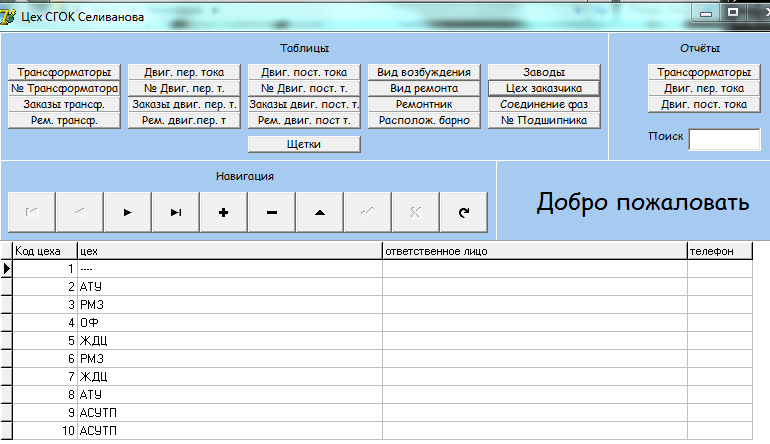
Task: Maximize the Цех СГОК Селиванова window
Action: tap(733, 13)
